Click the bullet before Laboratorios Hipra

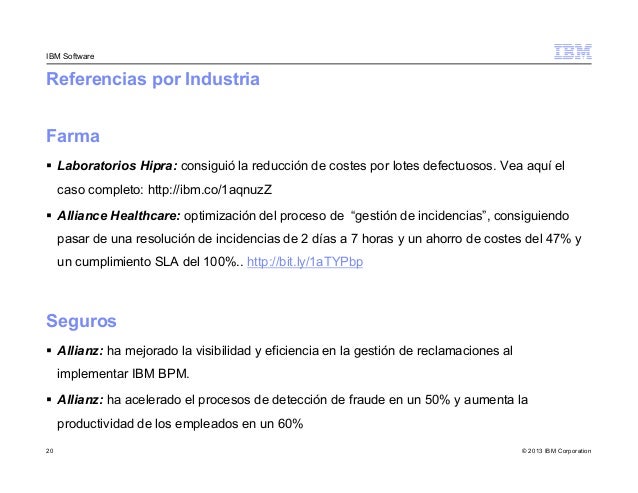[x=49, y=166]
